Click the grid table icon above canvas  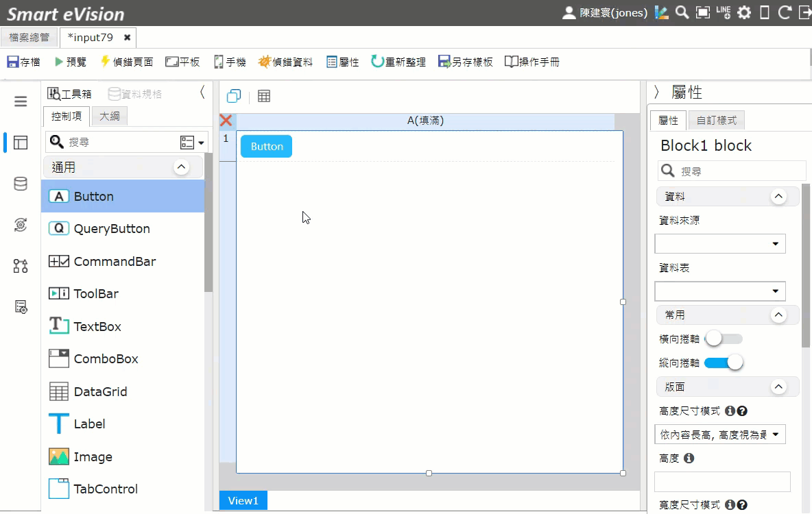[264, 96]
